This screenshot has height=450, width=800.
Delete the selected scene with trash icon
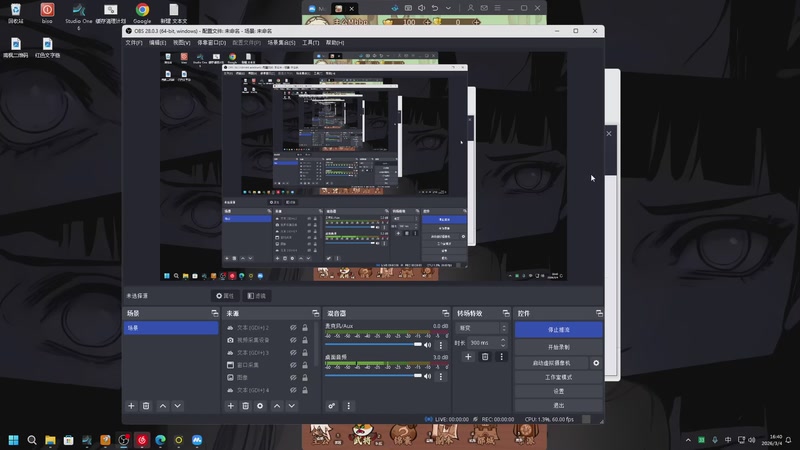(146, 406)
